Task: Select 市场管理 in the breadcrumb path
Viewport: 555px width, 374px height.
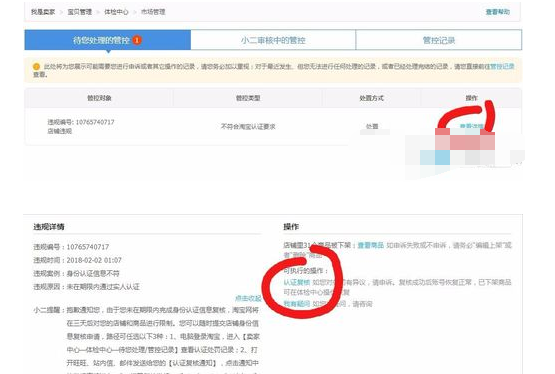Action: (x=153, y=12)
